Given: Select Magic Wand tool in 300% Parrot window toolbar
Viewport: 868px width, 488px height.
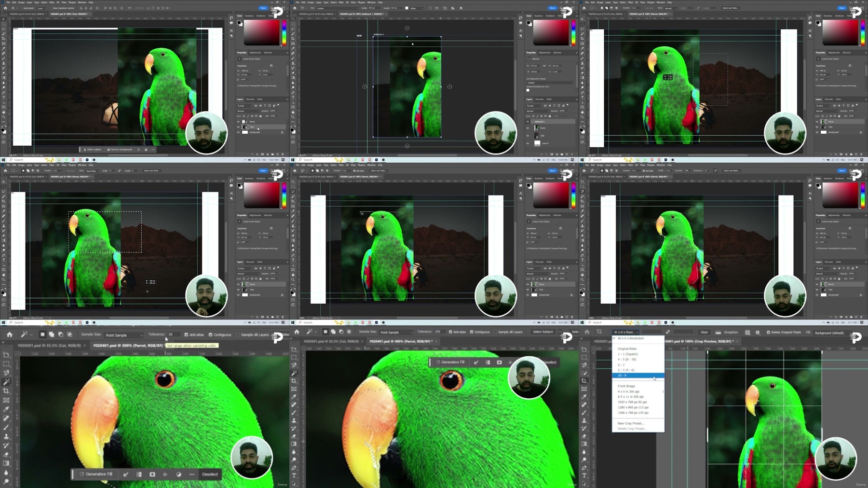Looking at the screenshot, I should point(6,382).
